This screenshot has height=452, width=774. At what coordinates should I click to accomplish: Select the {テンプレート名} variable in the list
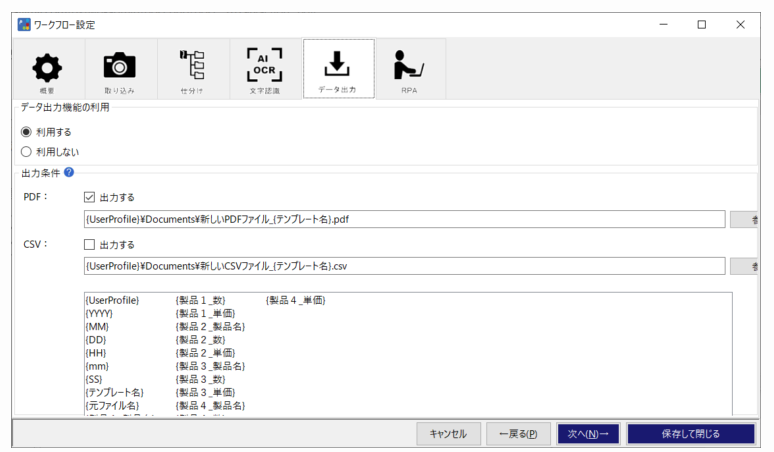tap(115, 392)
